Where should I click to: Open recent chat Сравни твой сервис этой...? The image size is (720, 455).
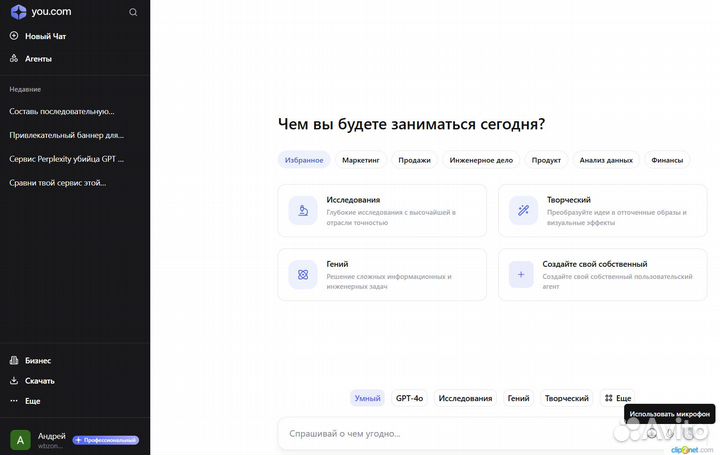[x=57, y=183]
